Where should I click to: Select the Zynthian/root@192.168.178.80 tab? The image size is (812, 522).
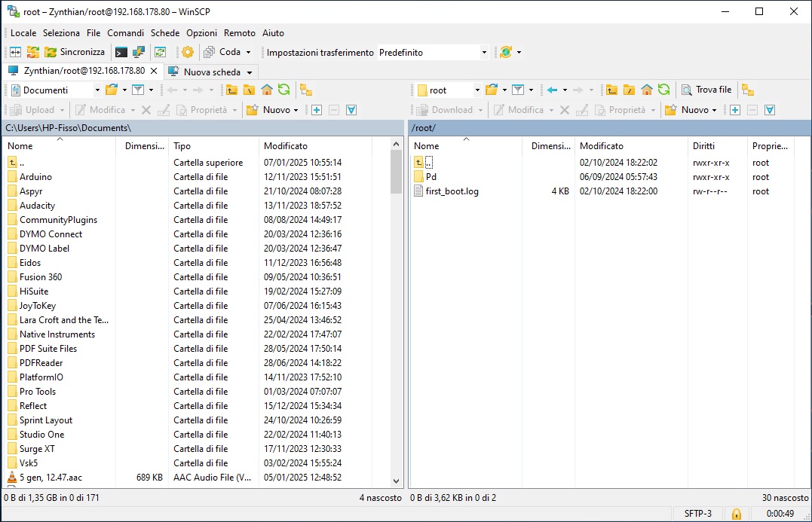click(x=84, y=71)
